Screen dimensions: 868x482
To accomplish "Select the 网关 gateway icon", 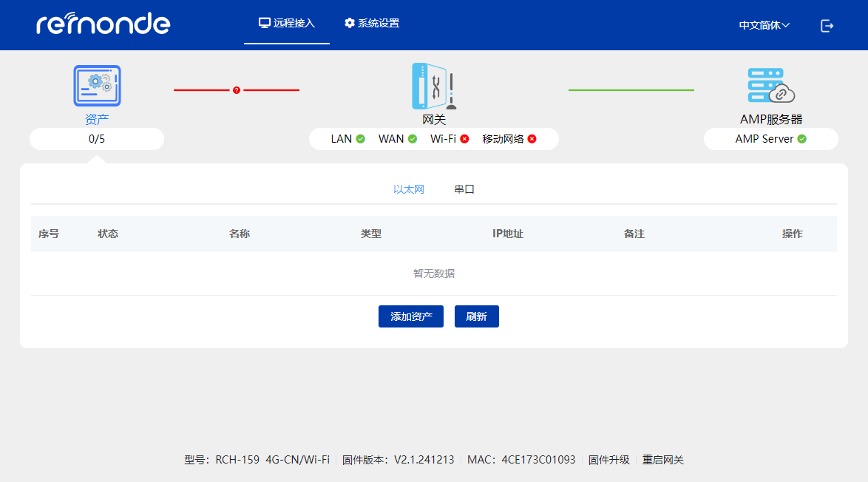I will 434,86.
